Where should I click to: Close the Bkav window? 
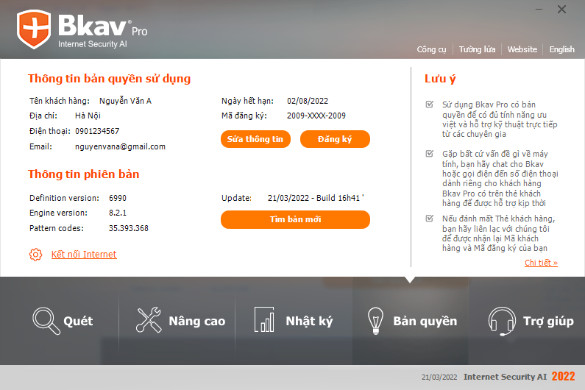tap(561, 9)
